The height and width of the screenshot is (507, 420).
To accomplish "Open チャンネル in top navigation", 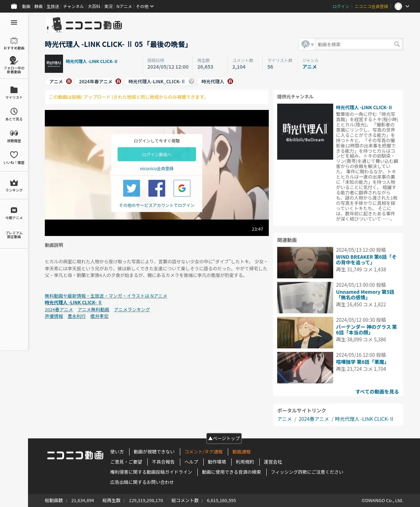I will [73, 6].
